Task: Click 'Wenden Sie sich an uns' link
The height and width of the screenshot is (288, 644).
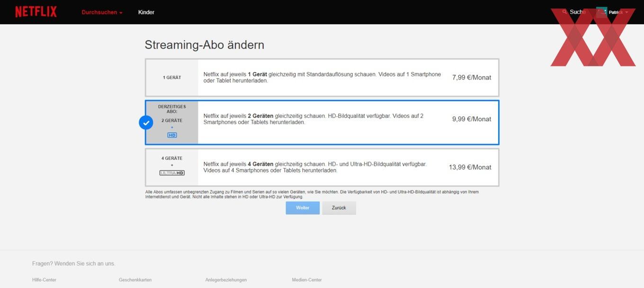Action: coord(85,263)
